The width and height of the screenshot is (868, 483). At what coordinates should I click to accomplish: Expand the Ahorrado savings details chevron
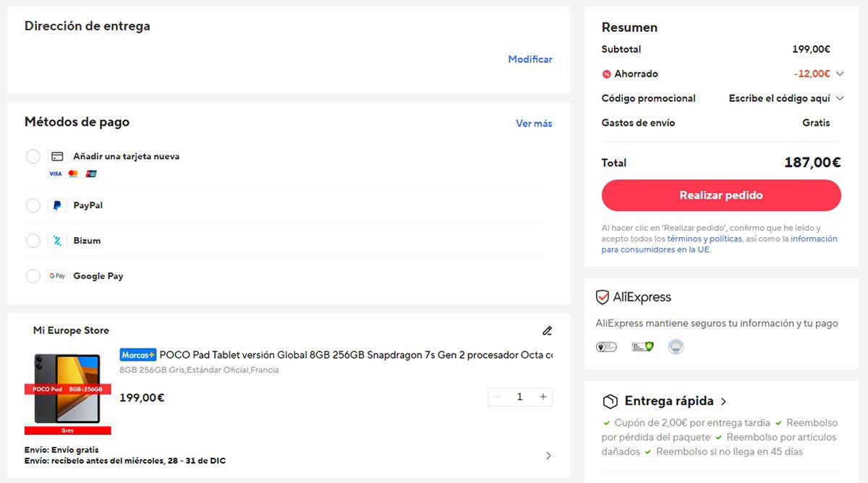coord(840,74)
